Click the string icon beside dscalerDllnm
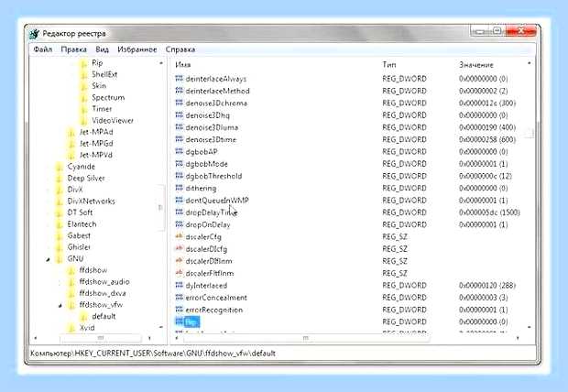 click(x=179, y=260)
